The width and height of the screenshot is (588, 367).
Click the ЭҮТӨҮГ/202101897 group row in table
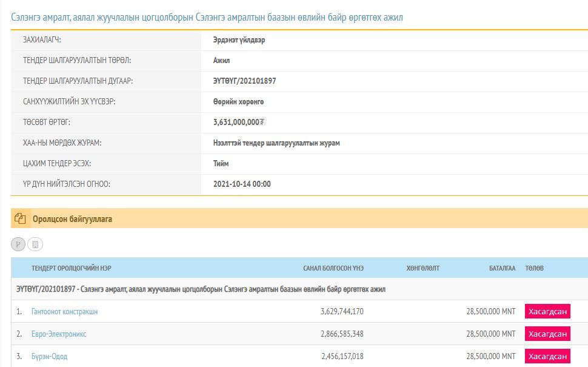pyautogui.click(x=201, y=289)
